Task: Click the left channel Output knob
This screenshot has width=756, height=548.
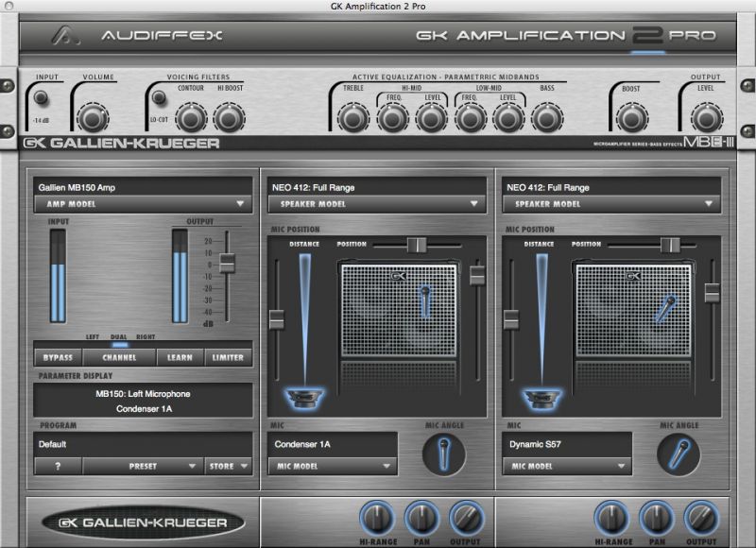Action: (466, 518)
